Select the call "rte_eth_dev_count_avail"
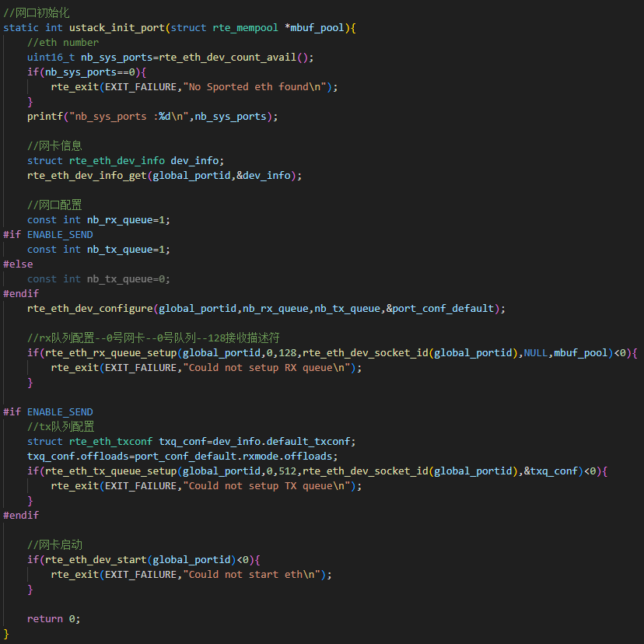The width and height of the screenshot is (644, 644). click(228, 58)
